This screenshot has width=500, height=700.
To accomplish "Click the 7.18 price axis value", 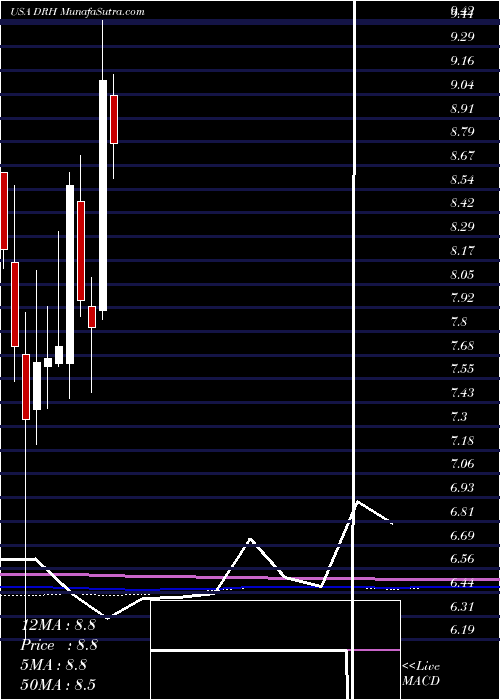I will (x=462, y=441).
